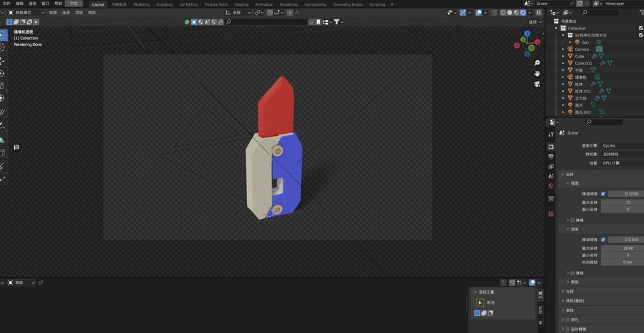Open the World properties tab
644x333 pixels.
(x=551, y=186)
